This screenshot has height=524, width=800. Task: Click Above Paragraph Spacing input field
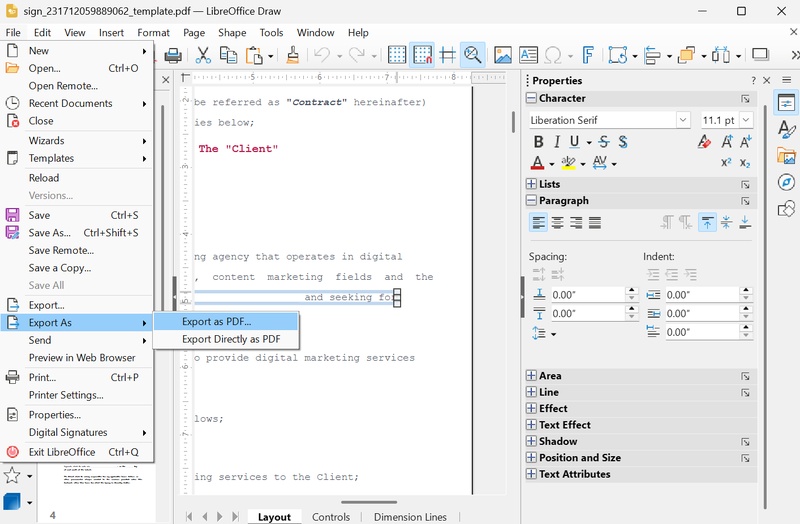587,295
